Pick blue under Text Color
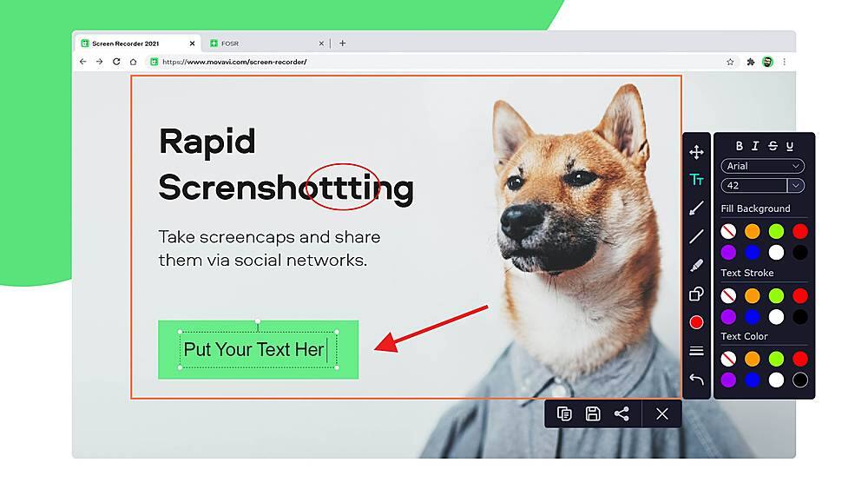Screen dimensions: 868x489 753,380
